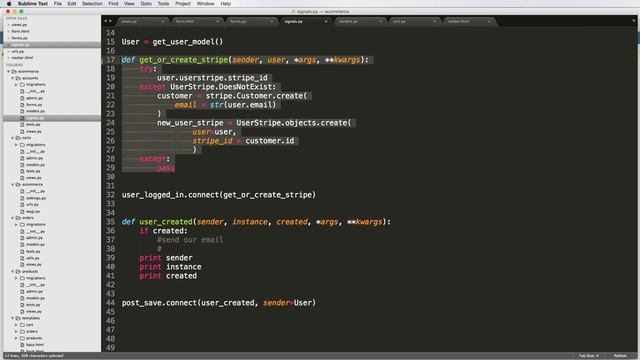Click the Tab Size setting in status bar
Image resolution: width=640 pixels, height=360 pixels.
pyautogui.click(x=589, y=356)
